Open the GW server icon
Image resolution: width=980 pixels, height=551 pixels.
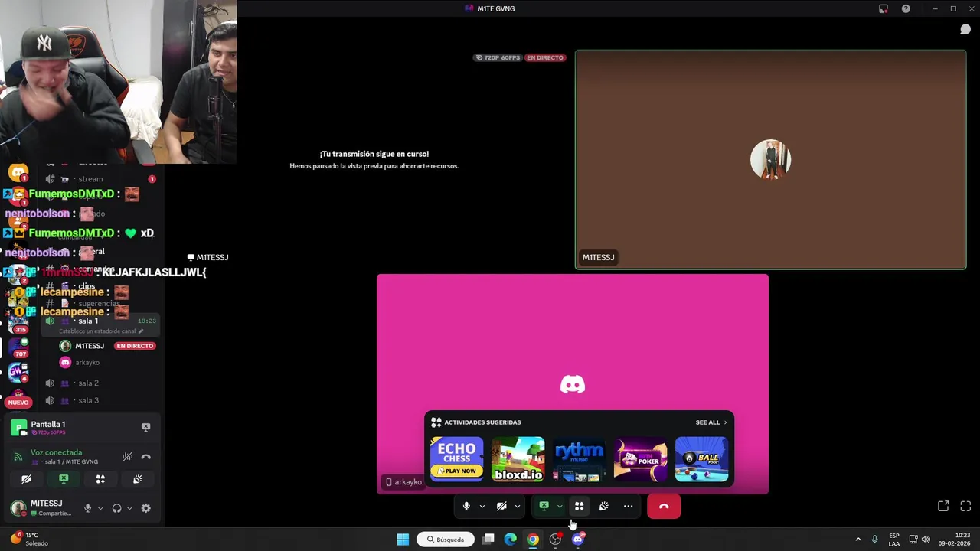[x=18, y=372]
